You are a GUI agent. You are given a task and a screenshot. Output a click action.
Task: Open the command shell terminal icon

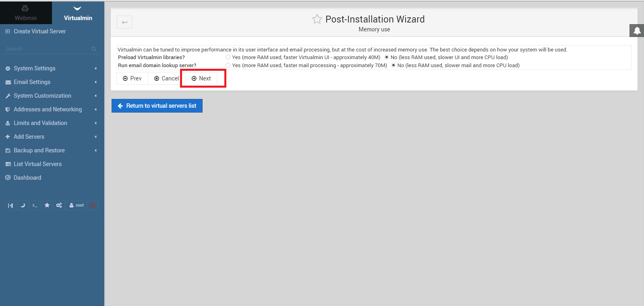35,205
